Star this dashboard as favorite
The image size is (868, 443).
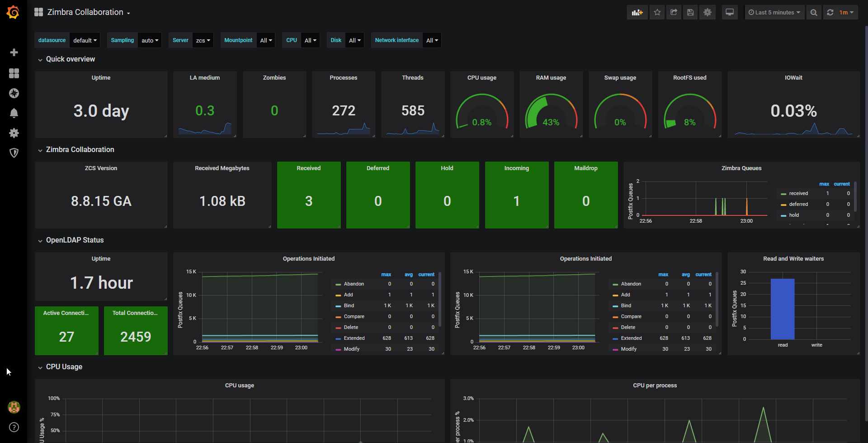pos(657,13)
